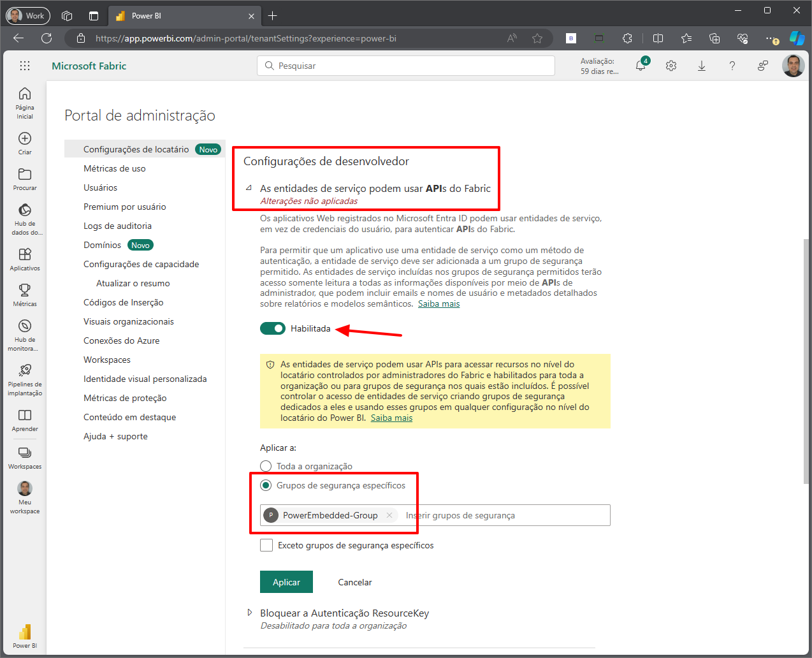
Task: Open the notifications bell icon
Action: pos(641,66)
